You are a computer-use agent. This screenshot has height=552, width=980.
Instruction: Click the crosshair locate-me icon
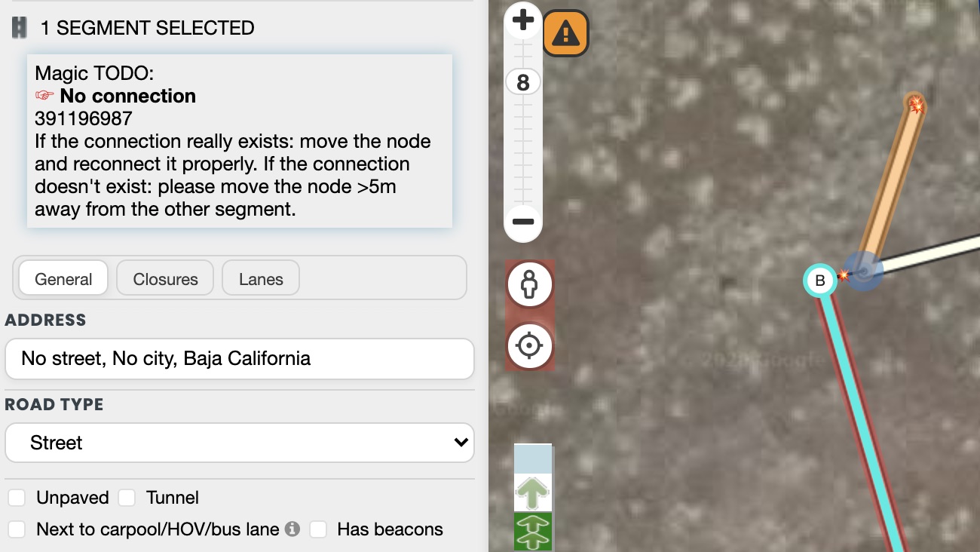(529, 346)
